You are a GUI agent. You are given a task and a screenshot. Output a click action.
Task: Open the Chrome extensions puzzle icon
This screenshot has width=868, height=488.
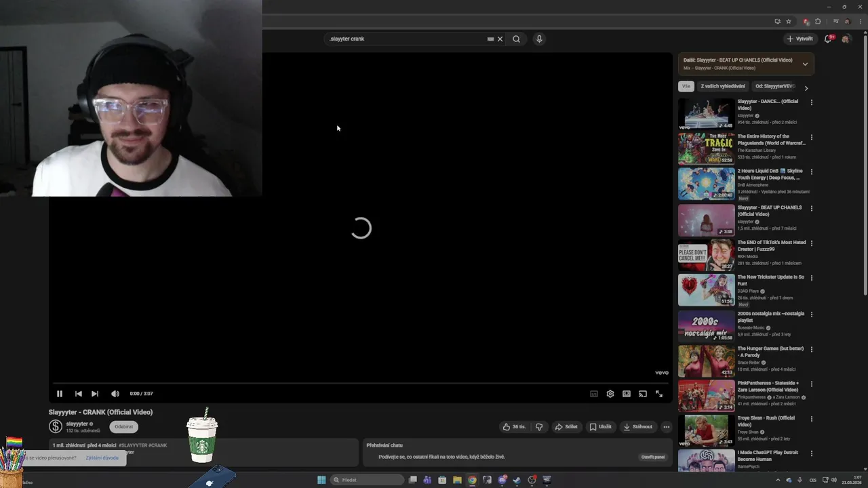click(x=818, y=22)
